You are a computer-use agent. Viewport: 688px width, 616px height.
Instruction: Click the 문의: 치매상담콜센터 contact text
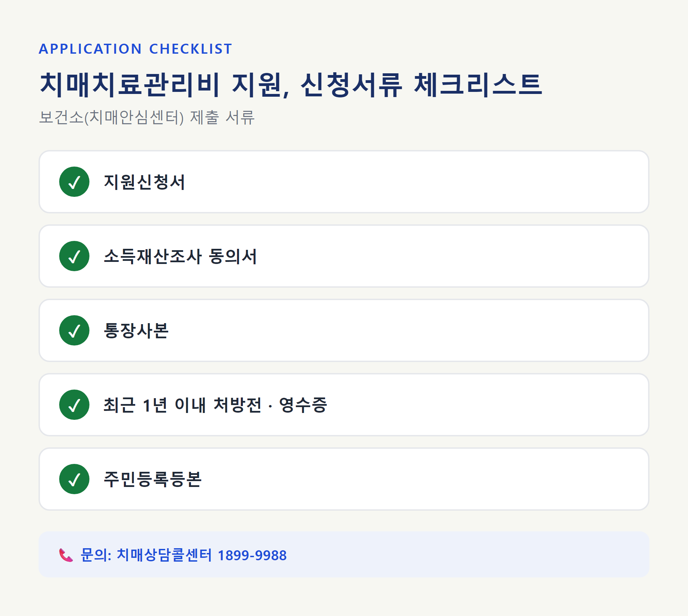(x=146, y=555)
